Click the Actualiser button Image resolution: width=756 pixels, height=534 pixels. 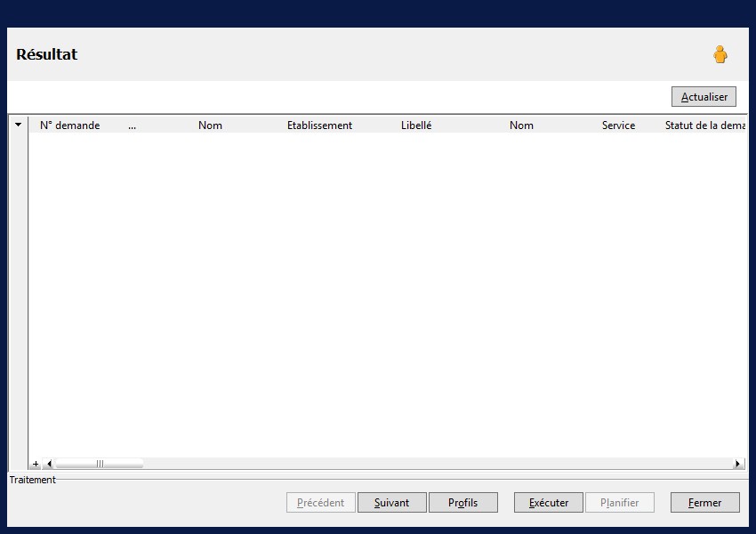coord(704,96)
